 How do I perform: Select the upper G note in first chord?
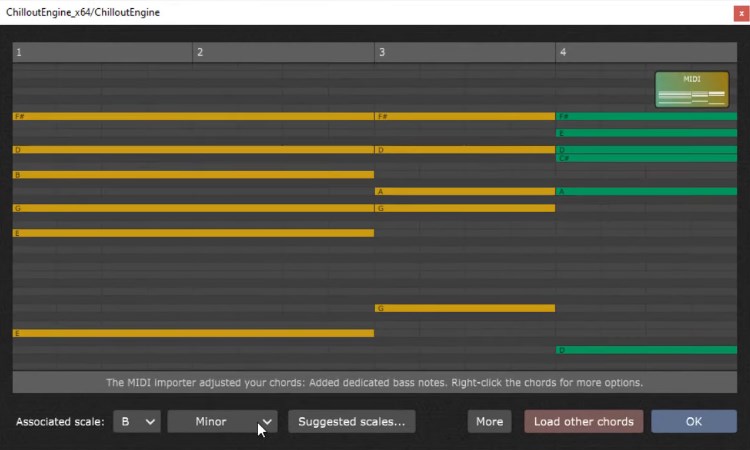[193, 208]
